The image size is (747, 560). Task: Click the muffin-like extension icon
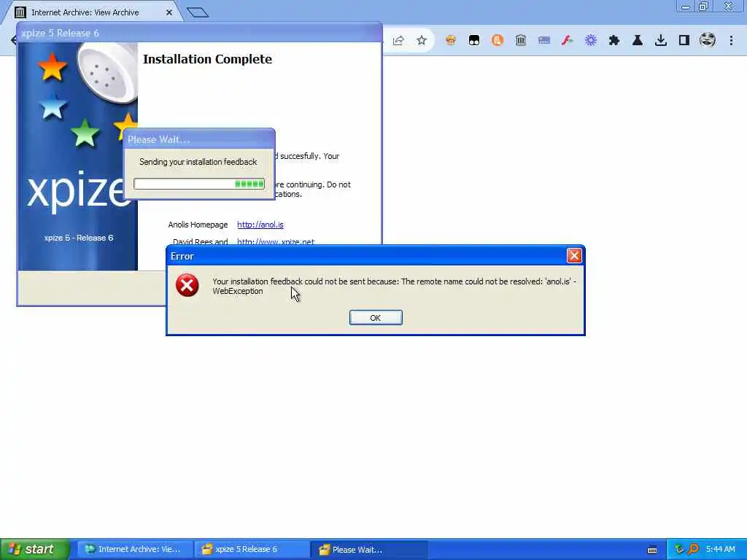click(x=450, y=41)
